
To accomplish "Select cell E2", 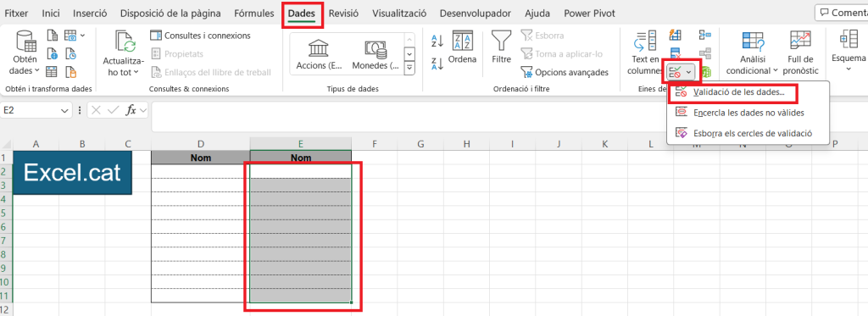I will point(301,172).
